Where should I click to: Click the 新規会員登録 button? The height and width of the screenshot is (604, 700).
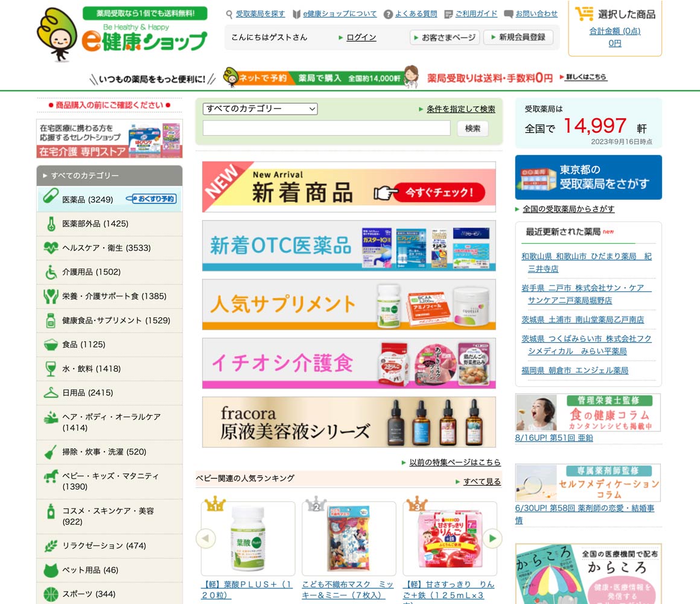[518, 37]
